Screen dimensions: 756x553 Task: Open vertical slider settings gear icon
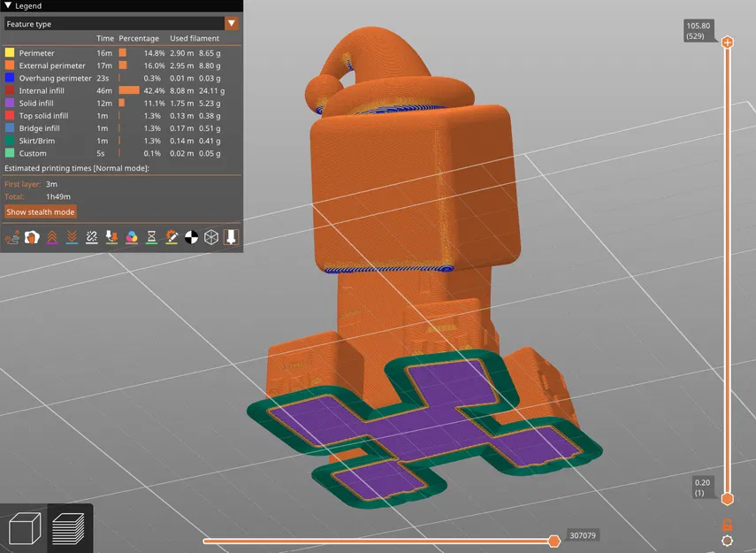click(727, 541)
